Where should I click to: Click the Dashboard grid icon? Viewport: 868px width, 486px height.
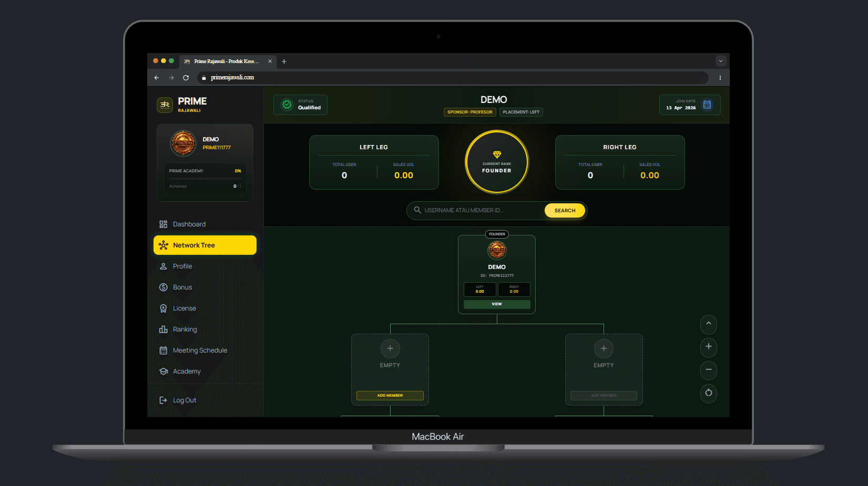pyautogui.click(x=164, y=224)
